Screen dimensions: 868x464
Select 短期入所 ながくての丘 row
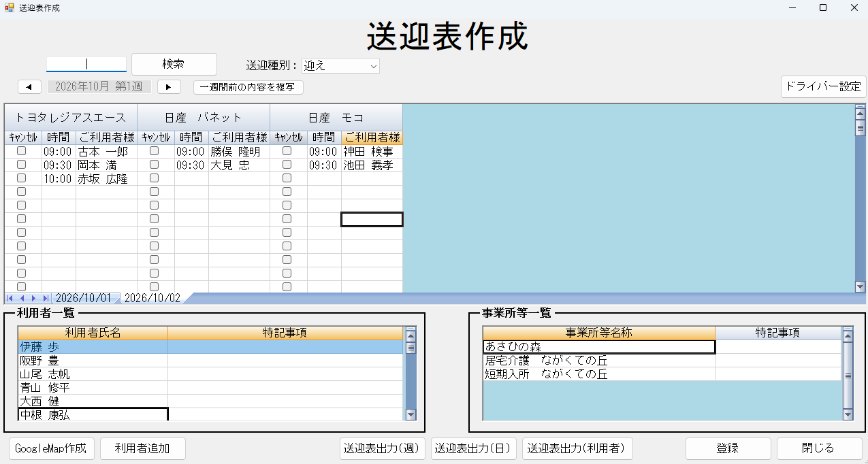click(599, 374)
